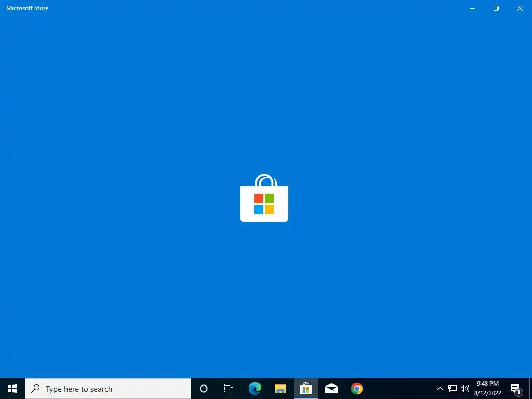Click the taskbar search box

[108, 389]
